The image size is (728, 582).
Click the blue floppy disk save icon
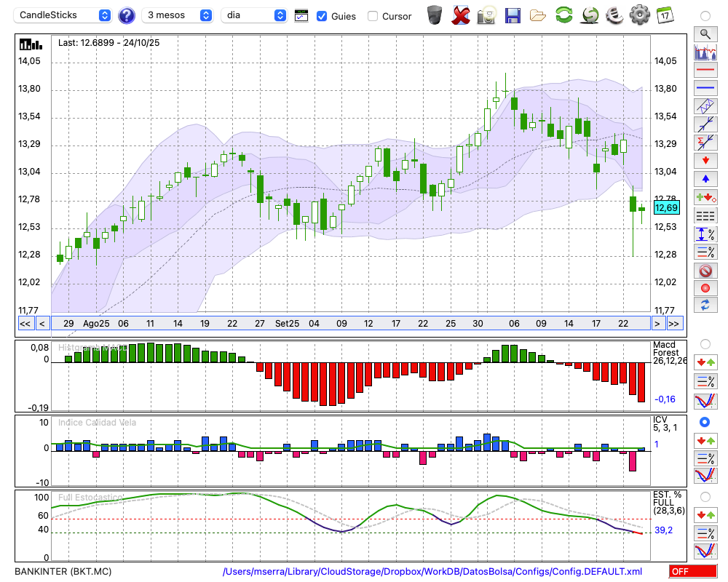click(513, 15)
